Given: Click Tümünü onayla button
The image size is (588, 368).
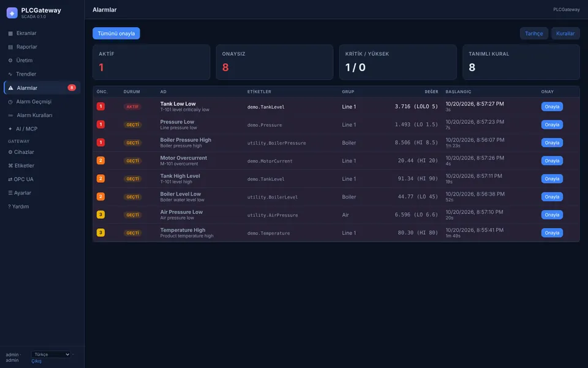Looking at the screenshot, I should [x=116, y=33].
